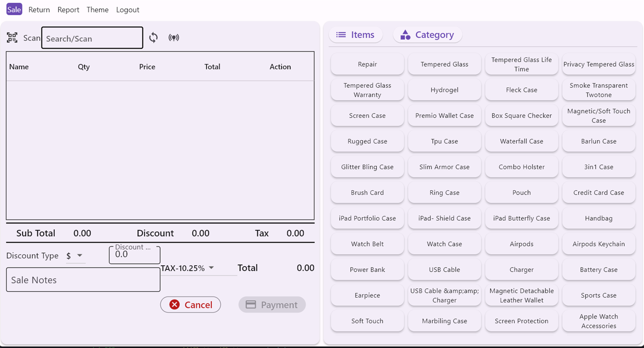The width and height of the screenshot is (644, 348).
Task: Click the list icon on the Items tab
Action: coord(340,34)
